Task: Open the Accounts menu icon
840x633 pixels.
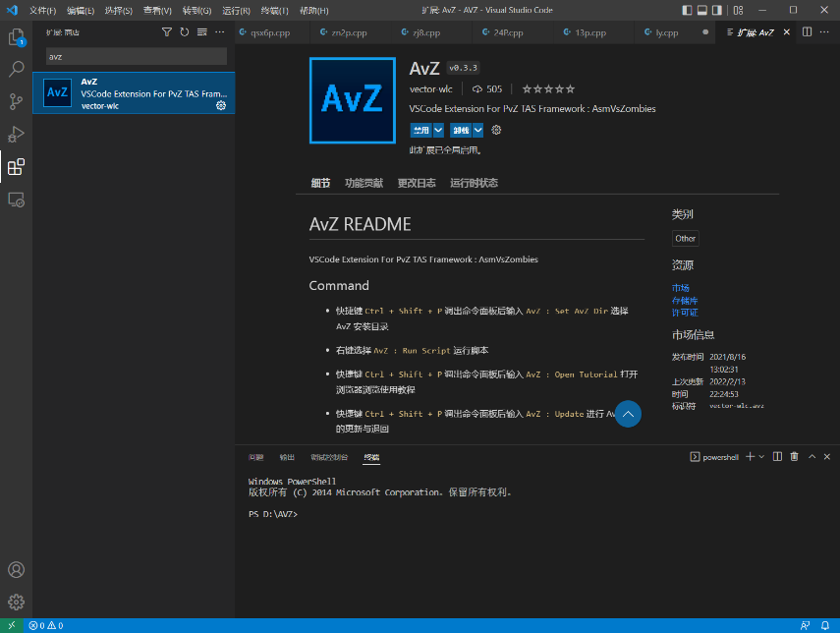Action: coord(16,570)
